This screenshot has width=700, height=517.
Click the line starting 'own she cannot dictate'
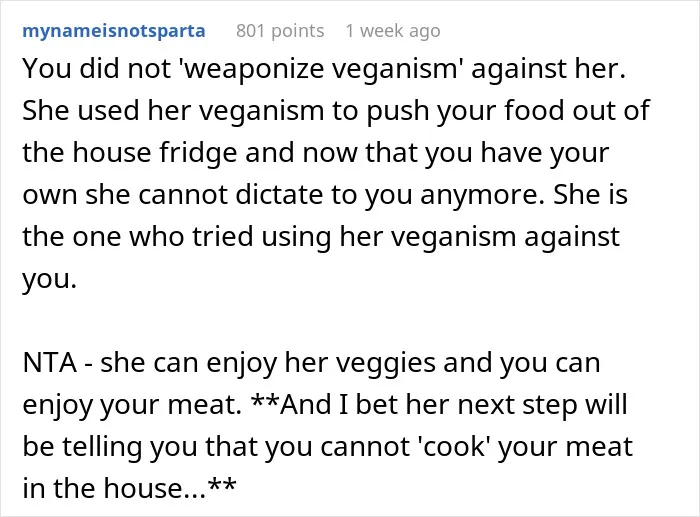pos(325,195)
